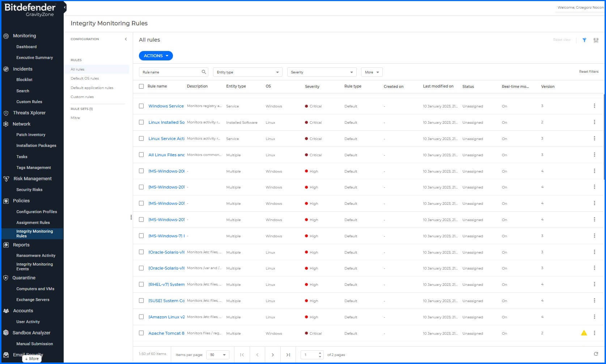Go to first page arrow icon
Viewport: 606px width, 364px height.
[242, 355]
